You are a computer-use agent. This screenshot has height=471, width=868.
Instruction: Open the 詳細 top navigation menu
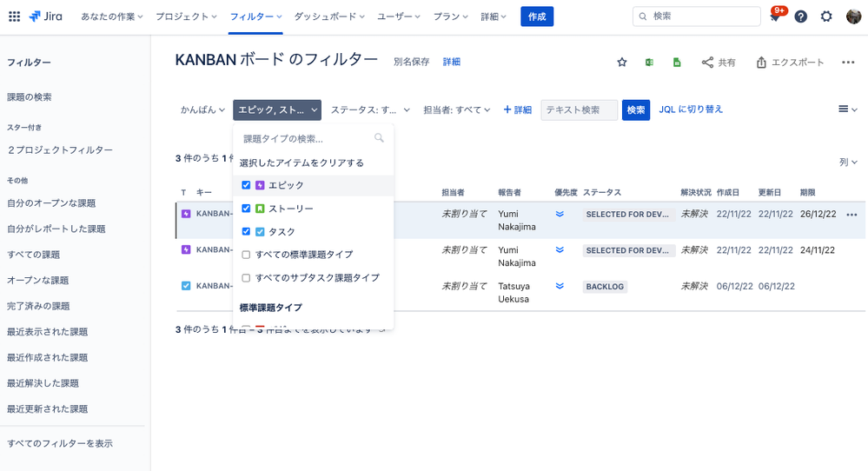tap(494, 17)
